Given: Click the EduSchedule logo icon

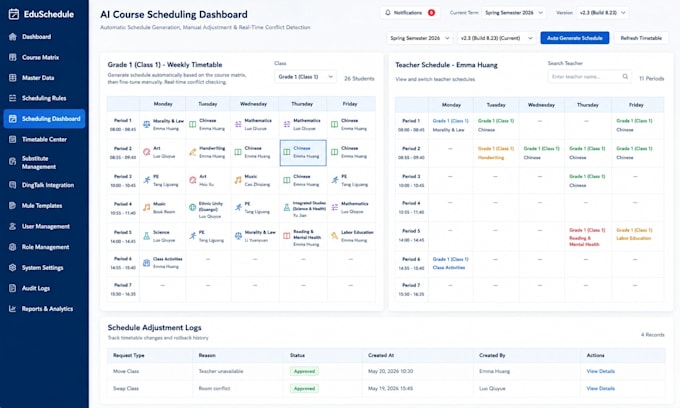Looking at the screenshot, I should (13, 14).
